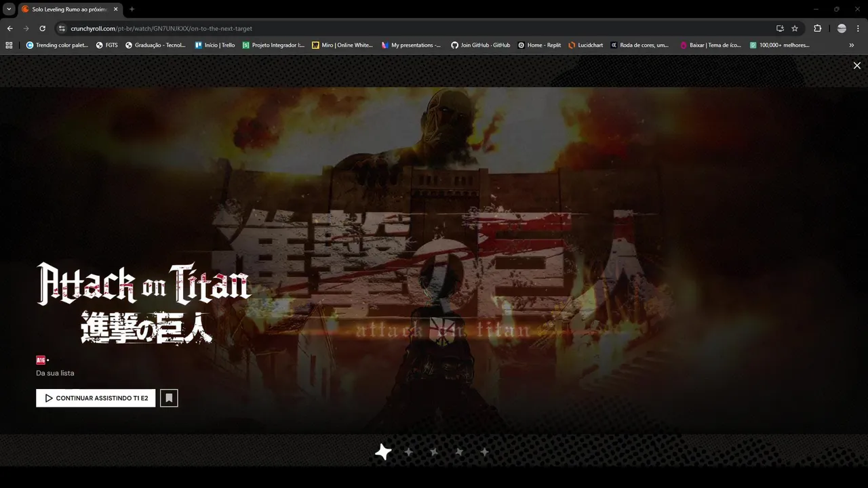Viewport: 868px width, 488px height.
Task: Open the Miro Online Whiteboard bookmark
Action: click(342, 45)
